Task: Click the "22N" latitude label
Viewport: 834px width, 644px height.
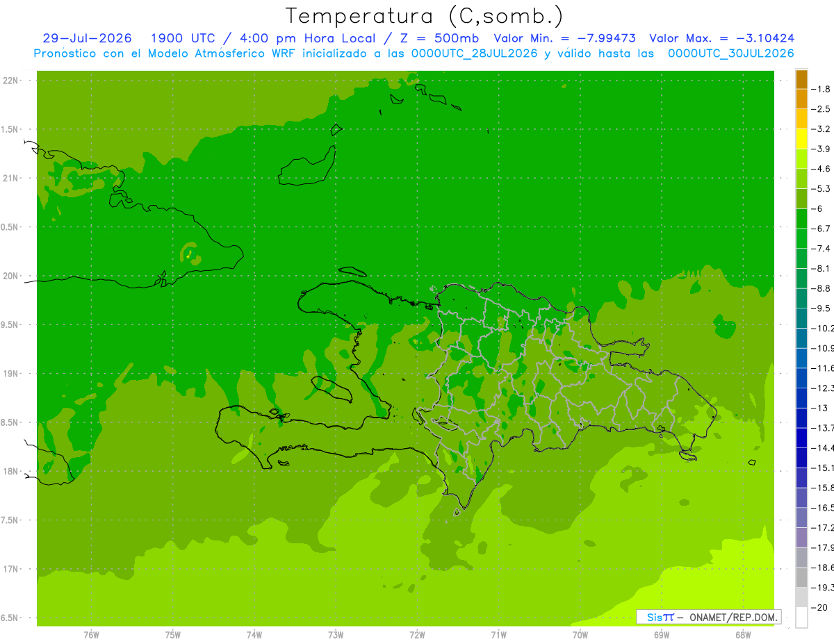Action: tap(11, 81)
